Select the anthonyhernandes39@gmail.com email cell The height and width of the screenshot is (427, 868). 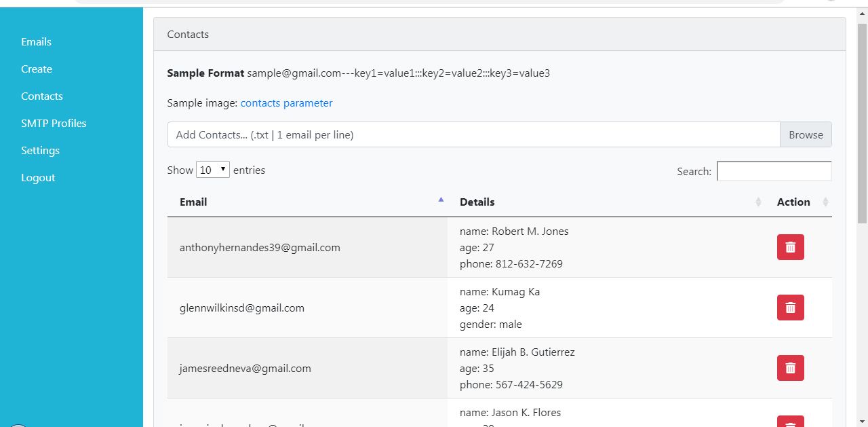(x=260, y=248)
